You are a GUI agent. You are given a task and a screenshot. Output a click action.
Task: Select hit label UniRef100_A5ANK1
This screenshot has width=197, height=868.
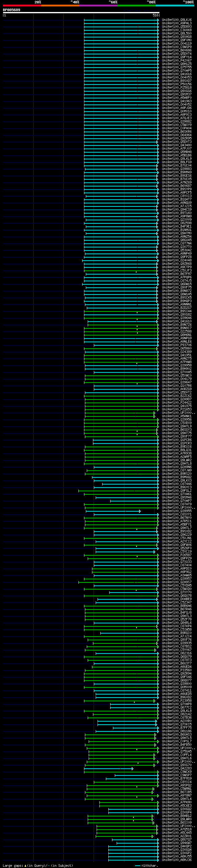177,416
